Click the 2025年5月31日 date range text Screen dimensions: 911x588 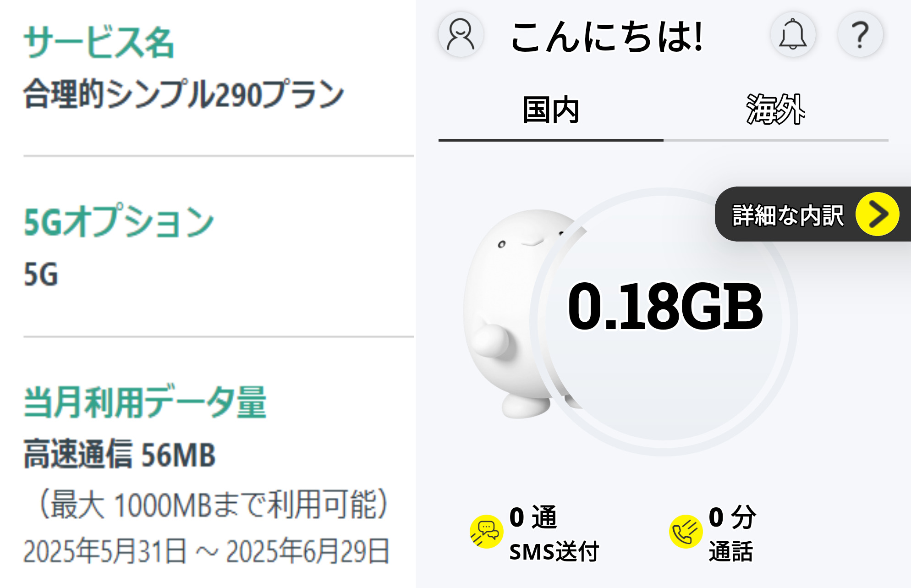point(206,551)
